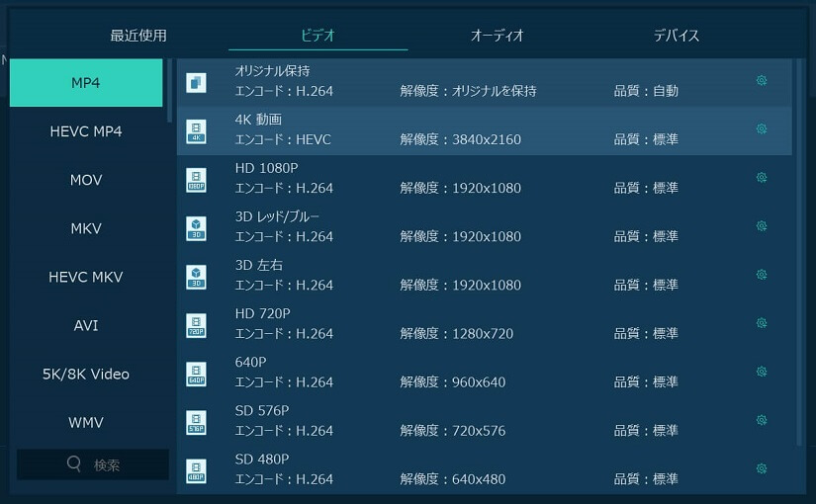Click the 1080P film preset icon
This screenshot has height=504, width=816.
click(196, 180)
